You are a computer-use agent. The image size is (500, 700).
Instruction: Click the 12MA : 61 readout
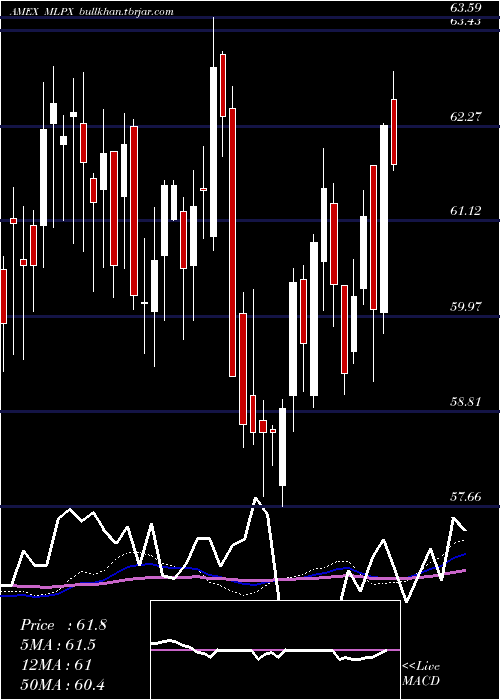pyautogui.click(x=56, y=665)
